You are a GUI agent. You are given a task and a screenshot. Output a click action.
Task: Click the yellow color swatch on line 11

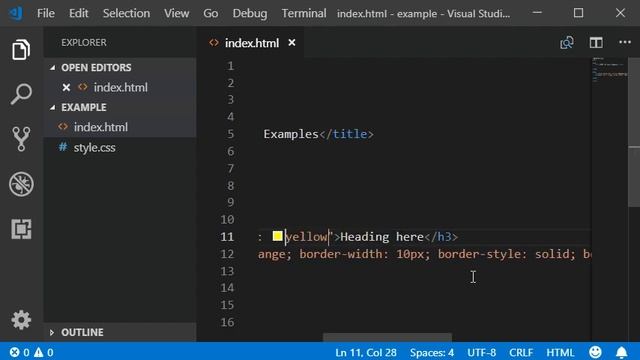coord(278,236)
